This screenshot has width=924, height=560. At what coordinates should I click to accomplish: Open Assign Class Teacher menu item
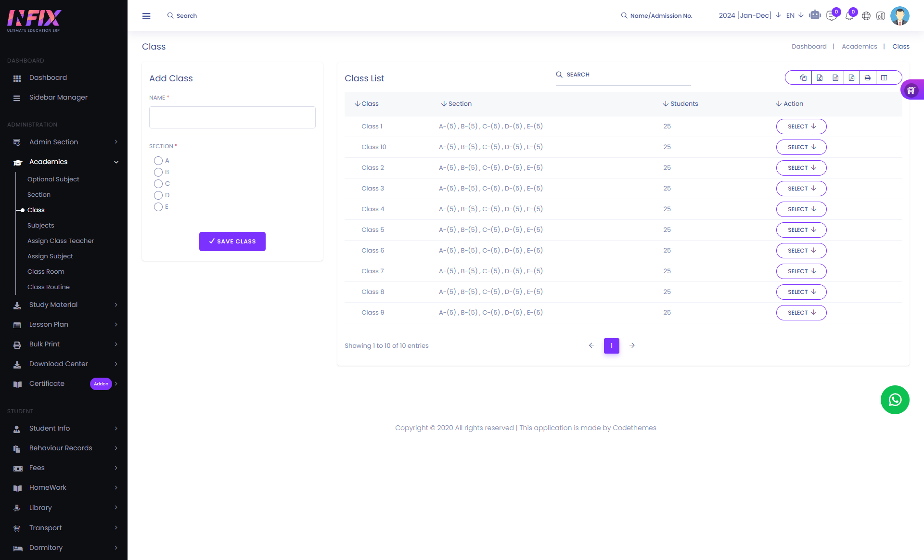61,241
